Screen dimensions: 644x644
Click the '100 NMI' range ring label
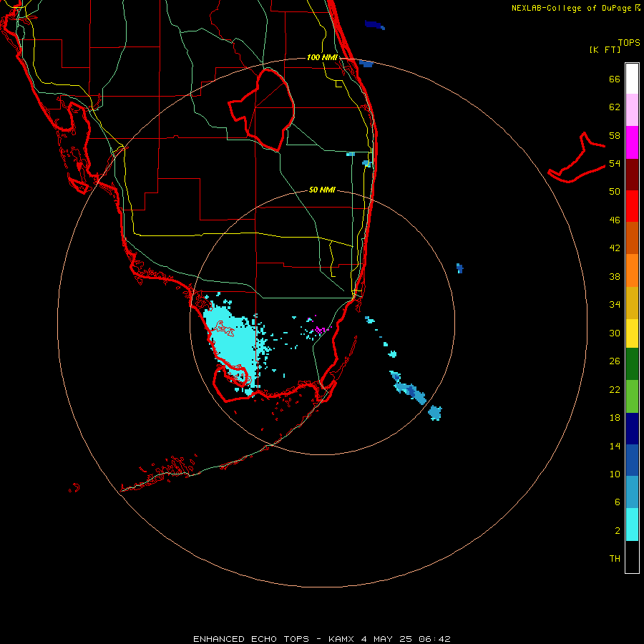[x=322, y=57]
